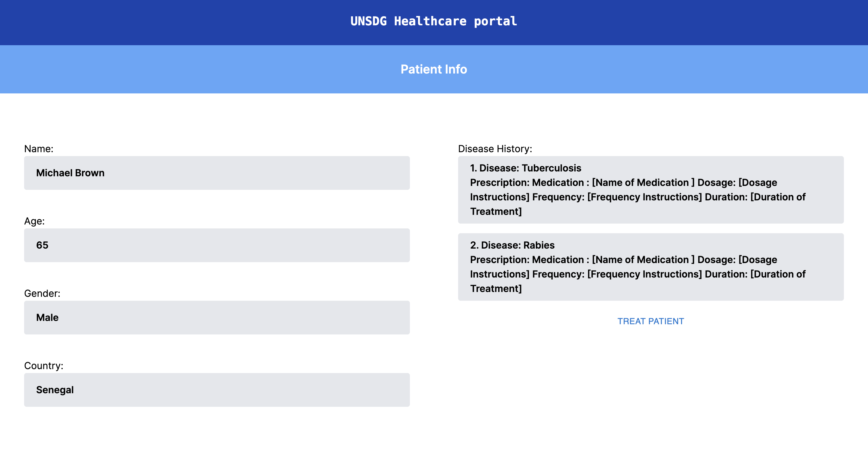Open the Patient Info section header

434,69
